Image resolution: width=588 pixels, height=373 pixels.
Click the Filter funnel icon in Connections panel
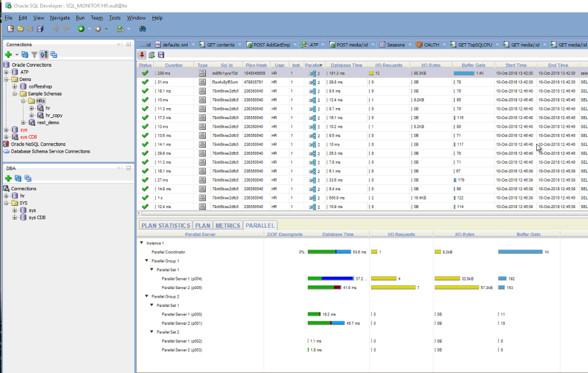[x=34, y=55]
